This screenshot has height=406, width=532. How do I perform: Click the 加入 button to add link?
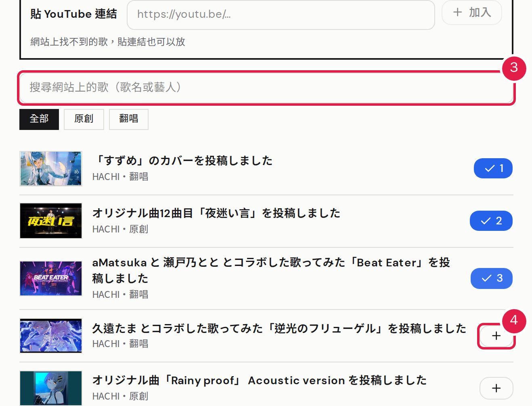[x=472, y=13]
